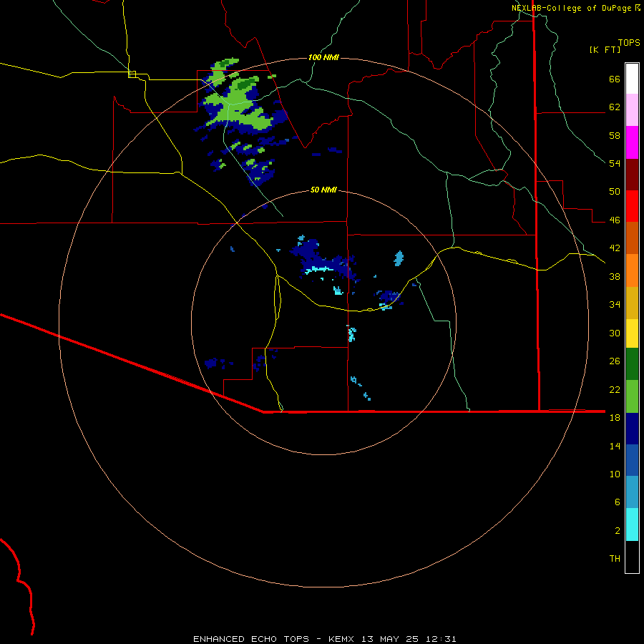Image resolution: width=644 pixels, height=644 pixels.
Task: Click the legend value 50
Action: (x=615, y=192)
